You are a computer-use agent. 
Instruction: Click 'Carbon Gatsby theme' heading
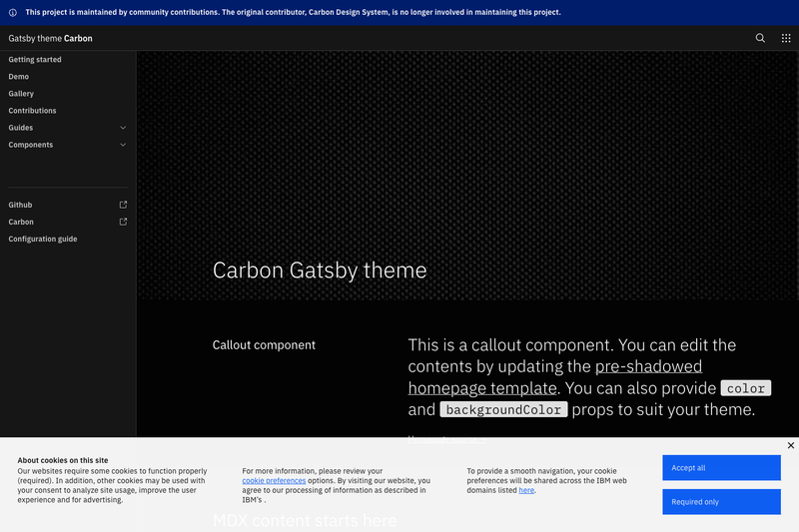click(320, 270)
